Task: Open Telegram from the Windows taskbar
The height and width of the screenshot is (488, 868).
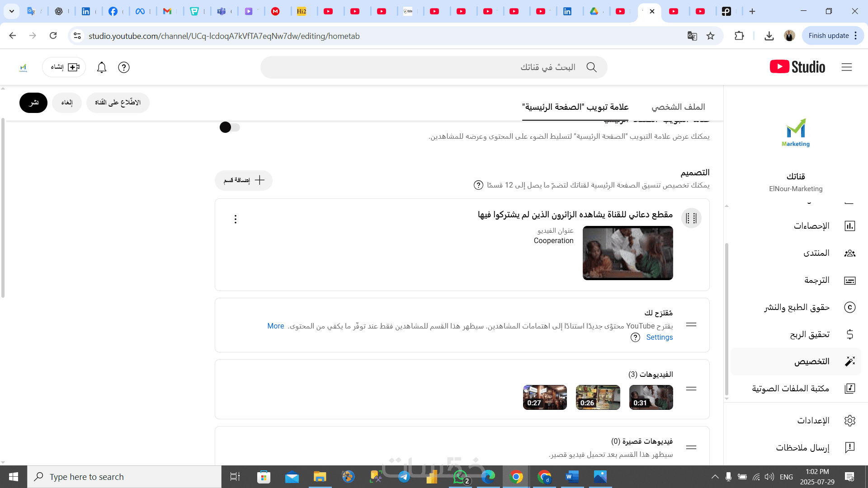Action: coord(404,477)
